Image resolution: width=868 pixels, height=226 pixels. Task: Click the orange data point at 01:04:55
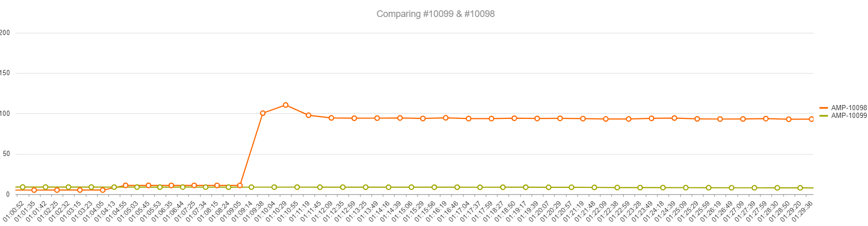(x=125, y=185)
